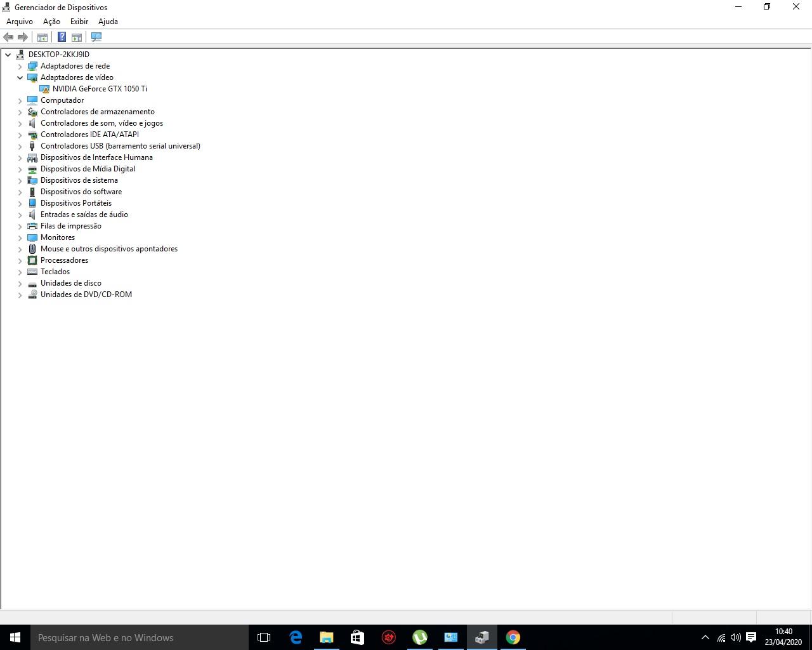Select Dispositivos de Mídia Digital label
Image resolution: width=812 pixels, height=650 pixels.
88,169
